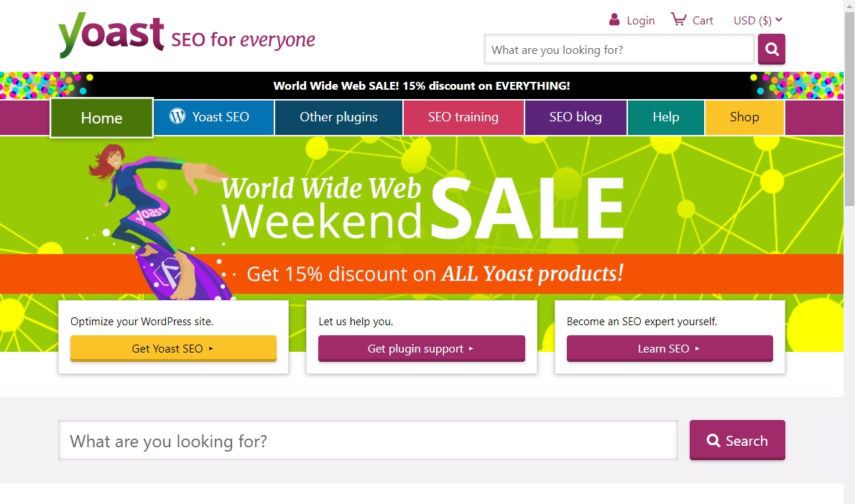Open the Cart link
The width and height of the screenshot is (855, 504).
[703, 21]
